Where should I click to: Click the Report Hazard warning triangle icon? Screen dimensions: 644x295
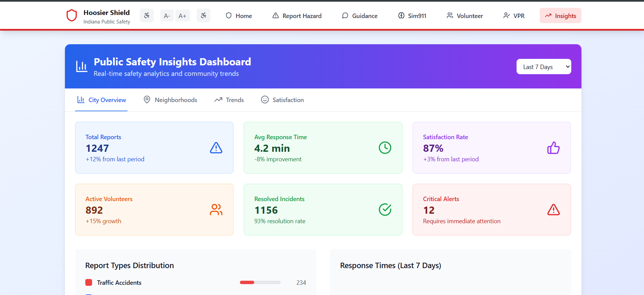276,16
